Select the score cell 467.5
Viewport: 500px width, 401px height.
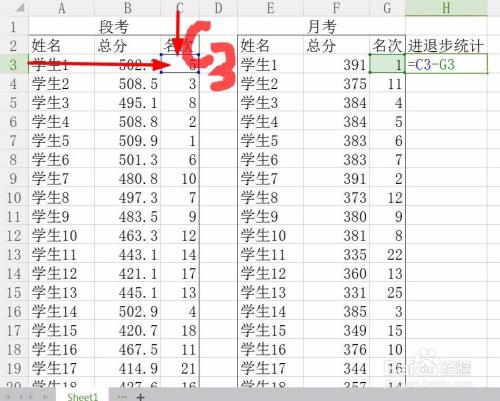(x=127, y=349)
